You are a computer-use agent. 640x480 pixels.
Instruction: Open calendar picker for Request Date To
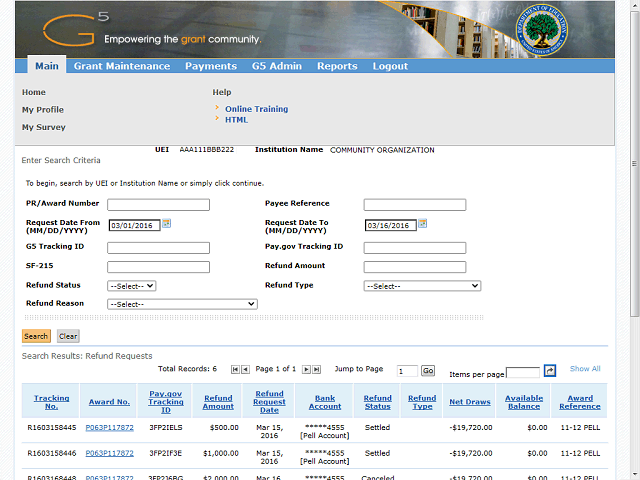coord(425,224)
